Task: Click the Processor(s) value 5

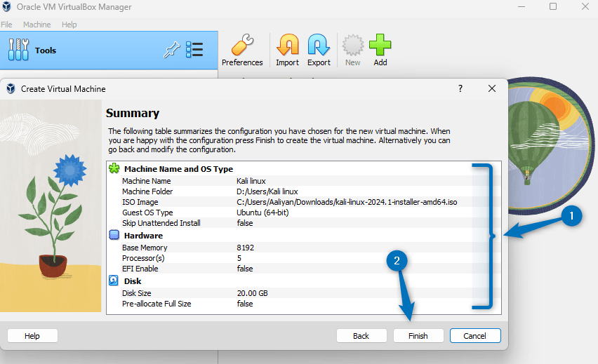Action: pos(239,258)
